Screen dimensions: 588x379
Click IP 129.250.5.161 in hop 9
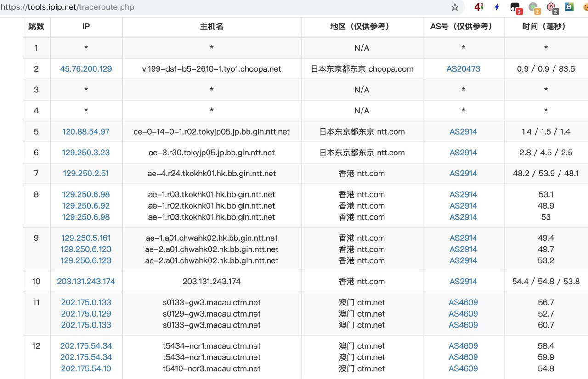coord(86,238)
